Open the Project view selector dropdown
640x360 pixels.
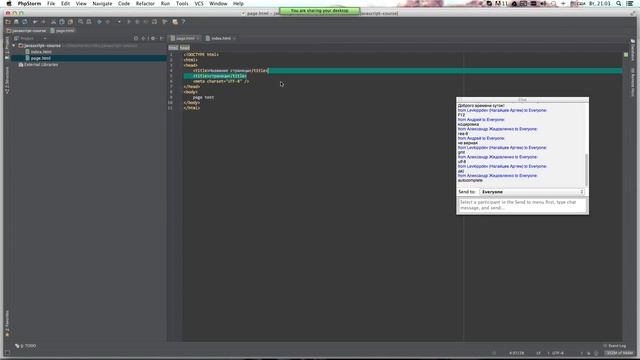(31, 38)
